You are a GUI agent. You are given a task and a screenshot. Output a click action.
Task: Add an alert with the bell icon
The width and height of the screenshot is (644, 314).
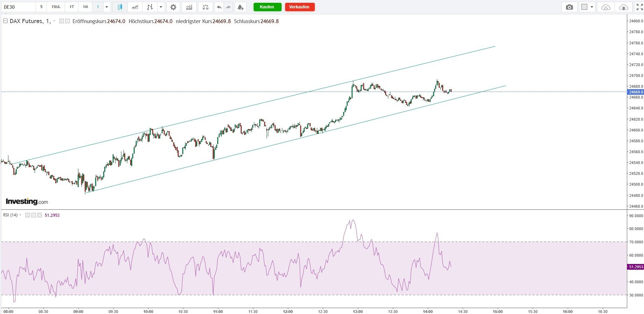pyautogui.click(x=240, y=7)
